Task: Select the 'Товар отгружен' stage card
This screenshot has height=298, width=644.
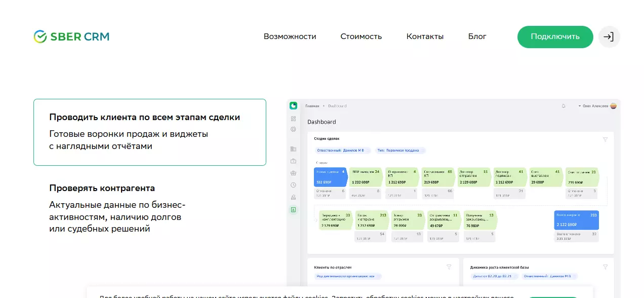Action: 408,220
